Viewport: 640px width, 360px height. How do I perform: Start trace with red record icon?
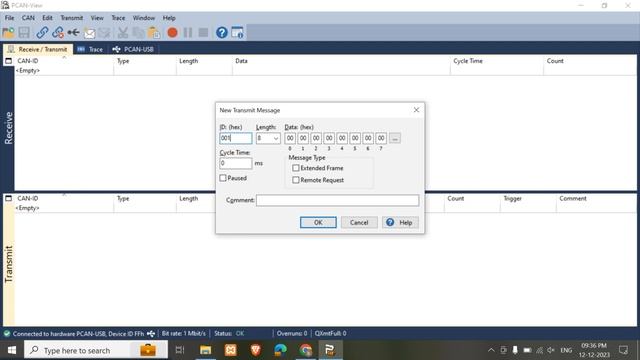coord(172,32)
